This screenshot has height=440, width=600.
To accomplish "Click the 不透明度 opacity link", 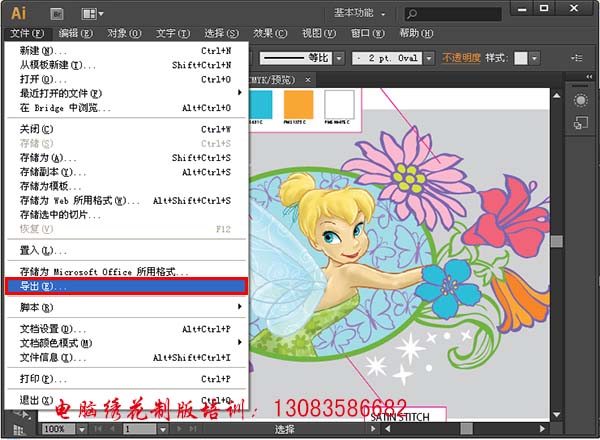I will click(461, 58).
